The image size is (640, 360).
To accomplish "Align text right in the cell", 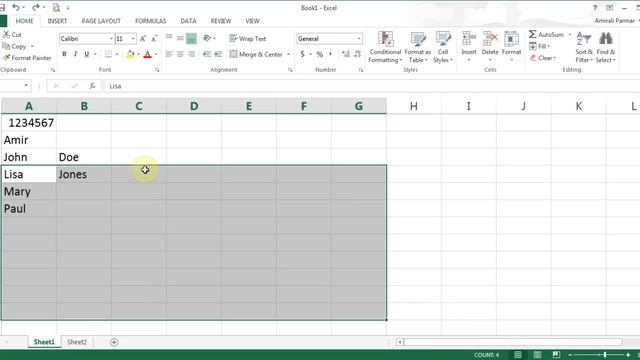I will click(x=191, y=54).
